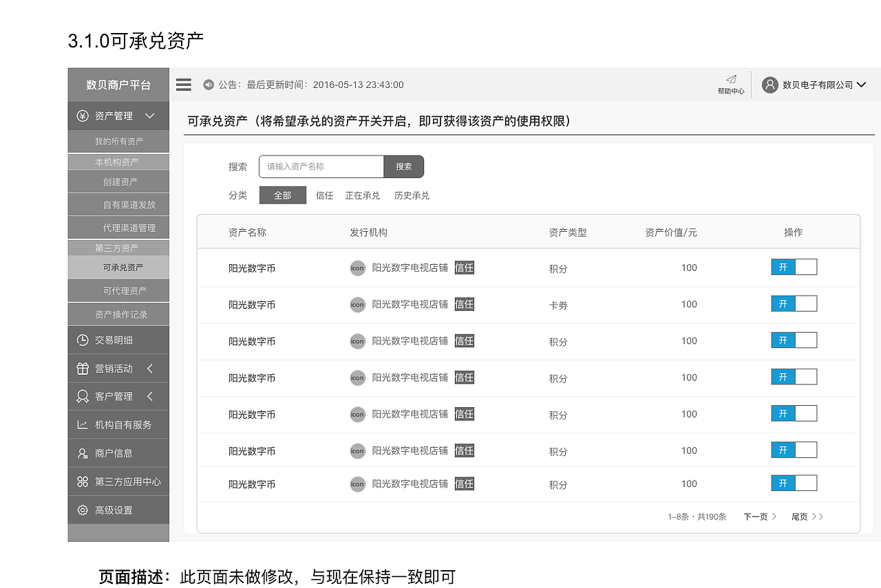Screen dimensions: 881x588
Task: Click the issuer icon in the first row
Action: click(x=357, y=268)
